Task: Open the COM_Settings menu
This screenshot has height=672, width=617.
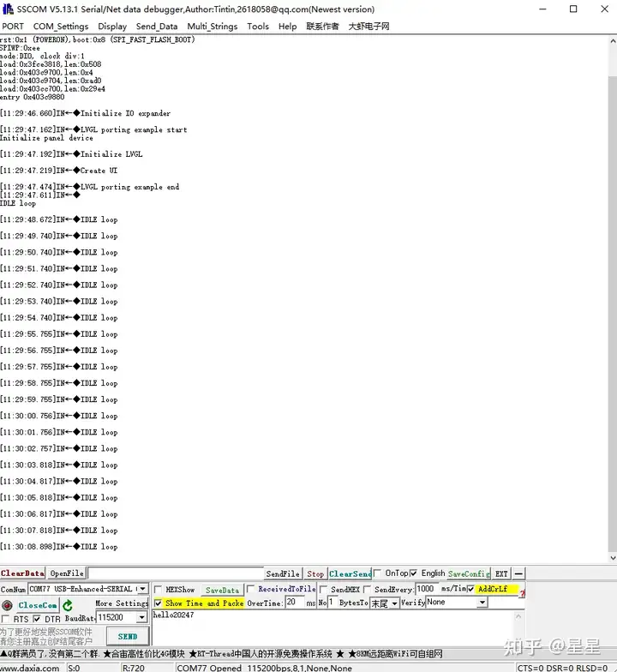Action: coord(61,26)
